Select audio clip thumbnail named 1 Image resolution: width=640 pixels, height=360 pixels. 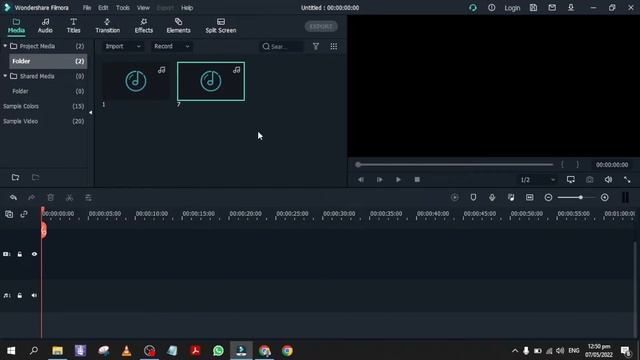(x=136, y=81)
